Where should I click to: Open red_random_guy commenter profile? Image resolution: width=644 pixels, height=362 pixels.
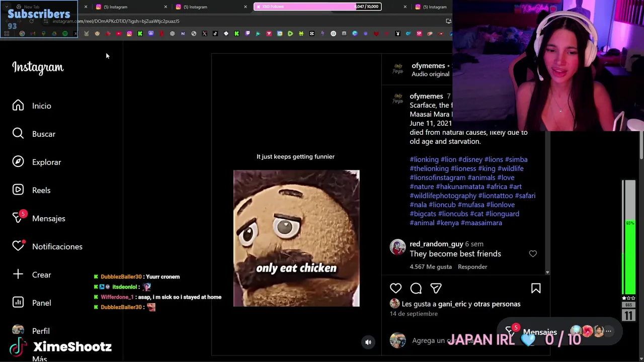[x=436, y=244]
